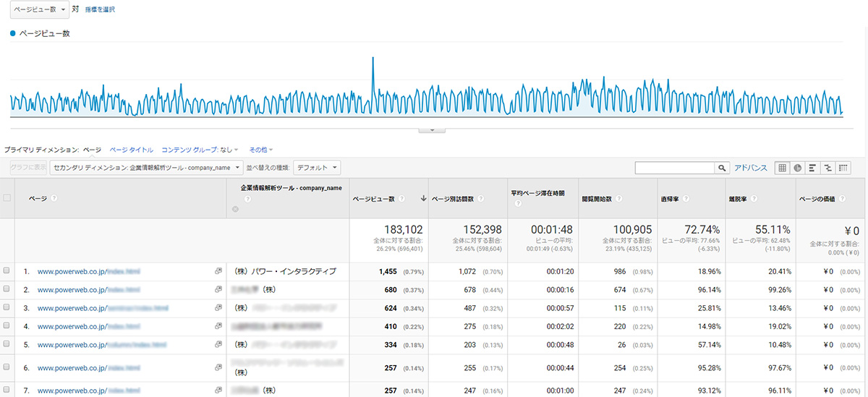
Task: Click the help icon under company_name column header
Action: (x=247, y=198)
